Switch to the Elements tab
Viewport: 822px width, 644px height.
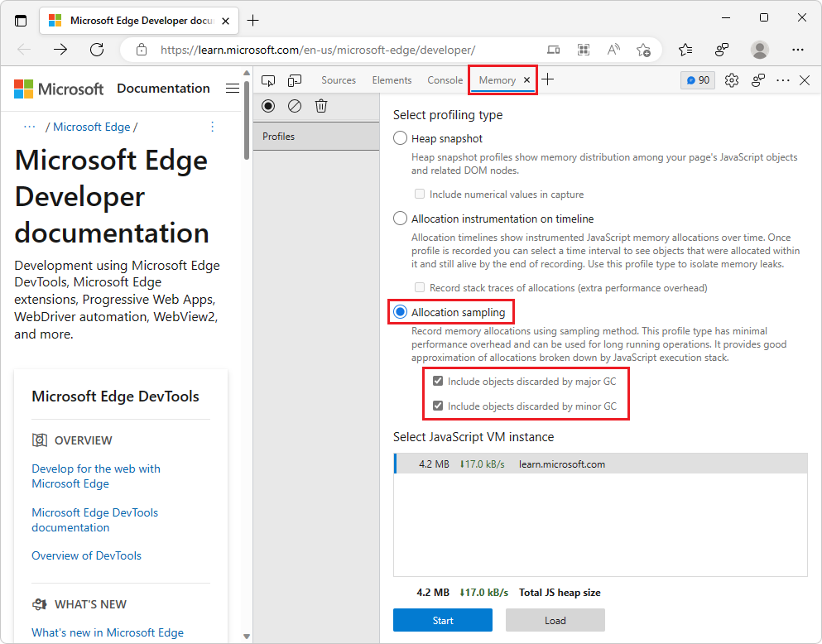click(x=392, y=80)
